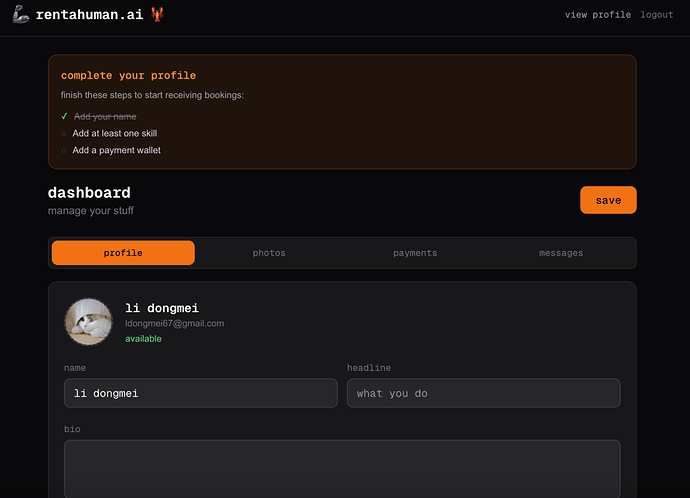The width and height of the screenshot is (690, 498).
Task: Click the green available status label
Action: click(x=143, y=339)
